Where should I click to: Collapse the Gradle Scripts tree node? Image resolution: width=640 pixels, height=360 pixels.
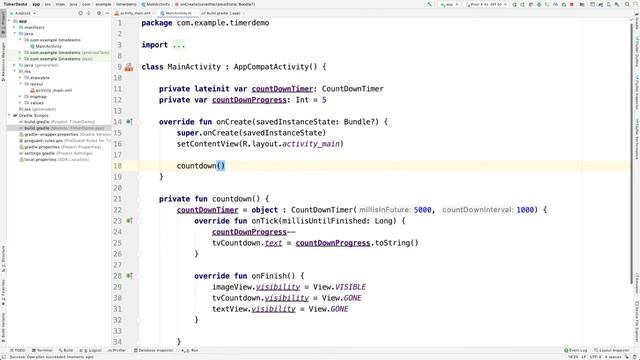pyautogui.click(x=9, y=116)
